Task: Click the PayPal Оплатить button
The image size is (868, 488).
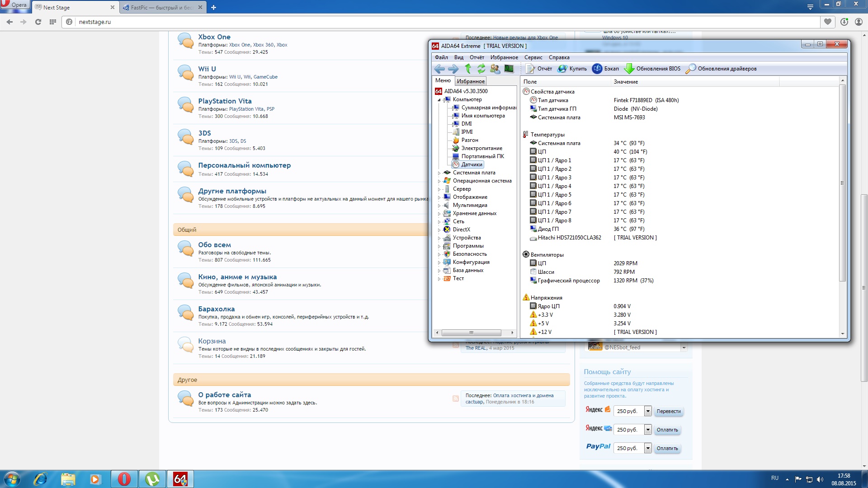Action: point(667,448)
